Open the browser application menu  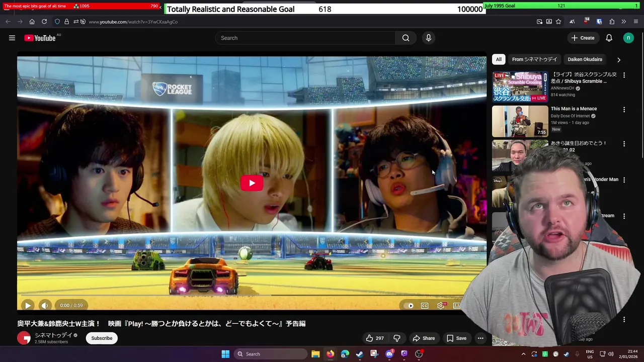coord(636,22)
